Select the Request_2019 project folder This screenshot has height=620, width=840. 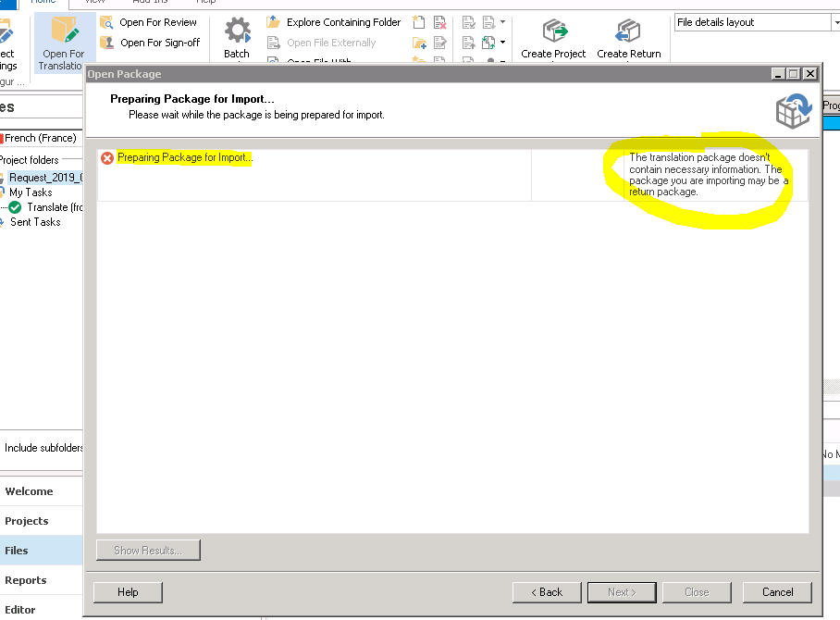point(45,178)
